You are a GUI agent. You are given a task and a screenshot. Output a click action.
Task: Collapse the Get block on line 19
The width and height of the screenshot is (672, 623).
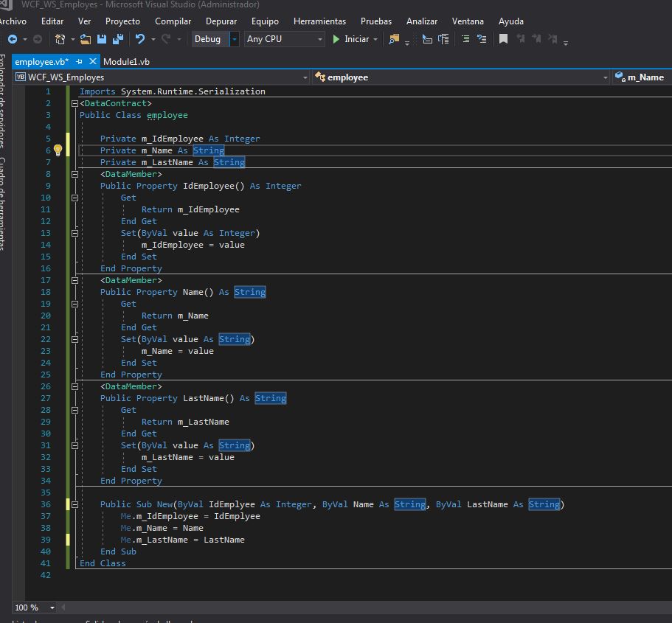75,304
